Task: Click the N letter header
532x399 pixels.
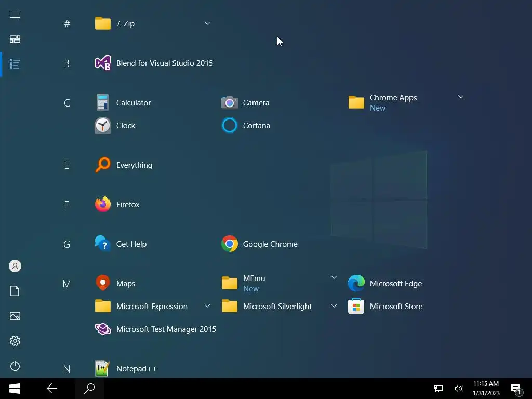Action: [x=67, y=369]
